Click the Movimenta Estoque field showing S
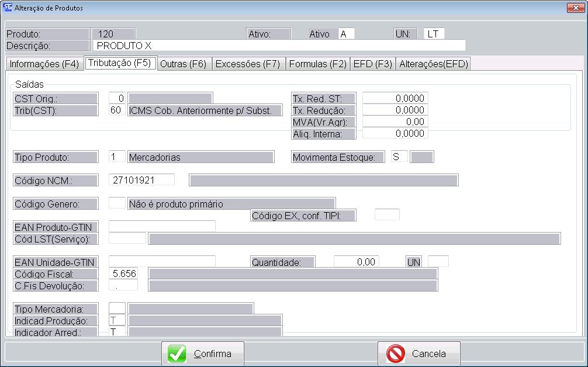 coord(399,157)
